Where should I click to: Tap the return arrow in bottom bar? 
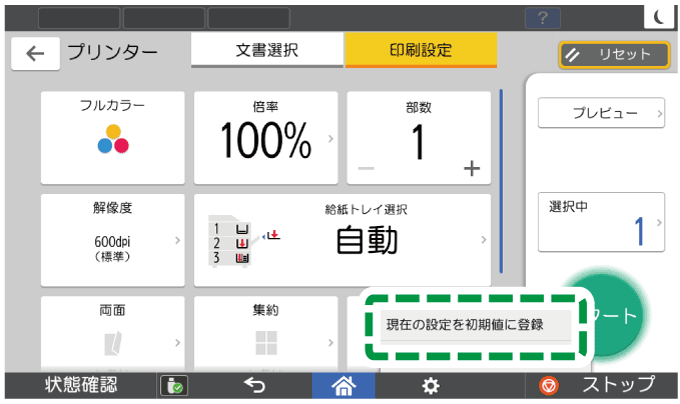(255, 385)
